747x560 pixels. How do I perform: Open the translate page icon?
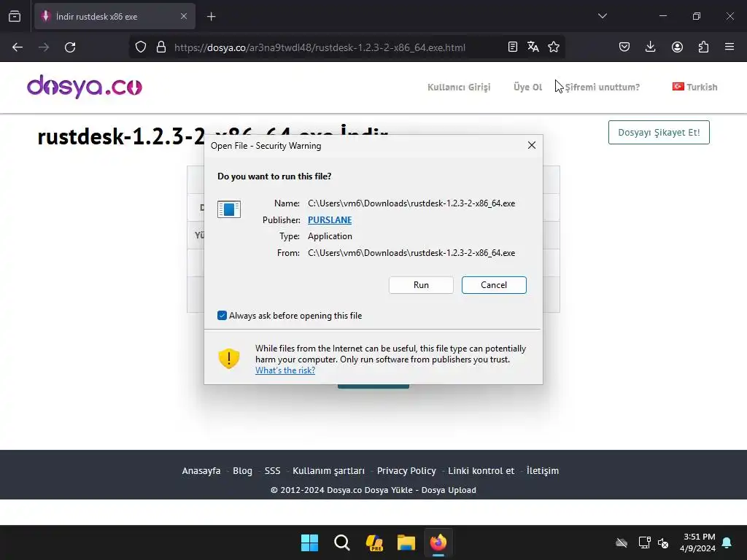[533, 47]
